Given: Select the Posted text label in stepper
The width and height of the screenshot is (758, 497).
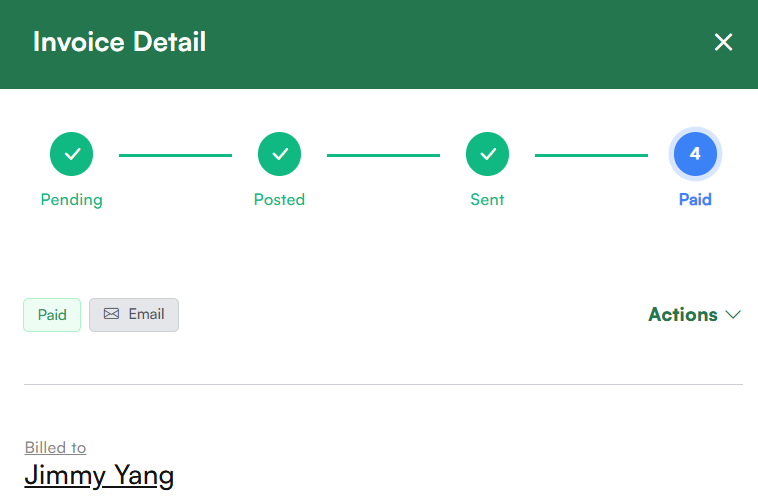Looking at the screenshot, I should point(279,199).
